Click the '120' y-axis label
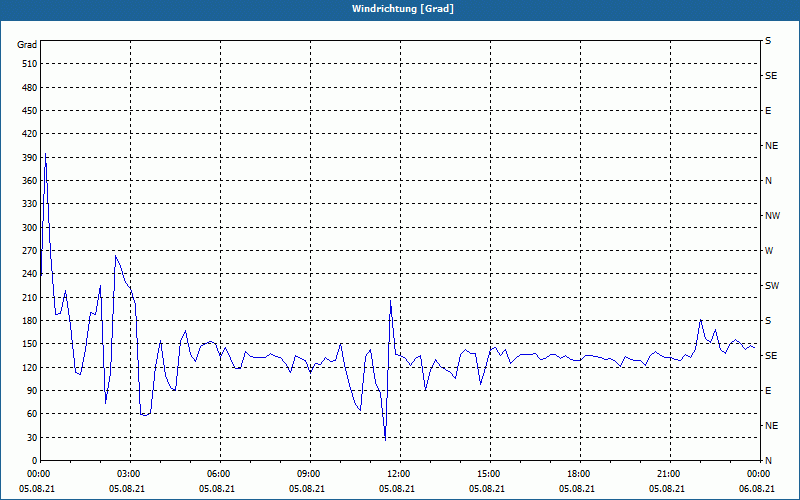The image size is (800, 500). (30, 367)
